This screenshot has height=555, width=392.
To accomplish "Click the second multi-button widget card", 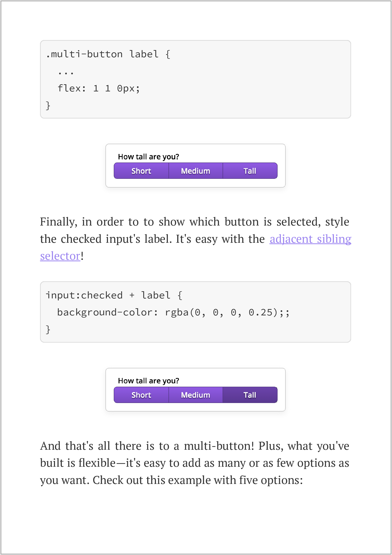I will coord(195,390).
